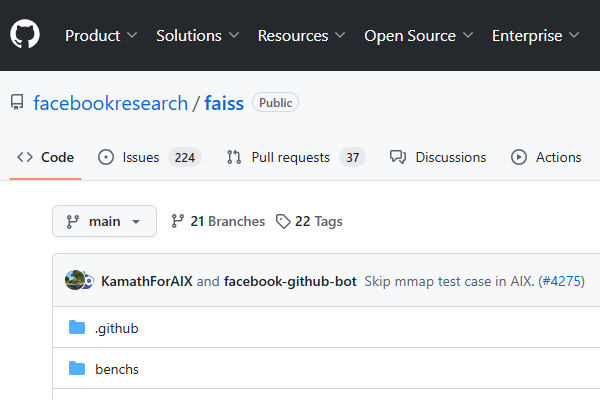Open the Actions tab

(546, 157)
